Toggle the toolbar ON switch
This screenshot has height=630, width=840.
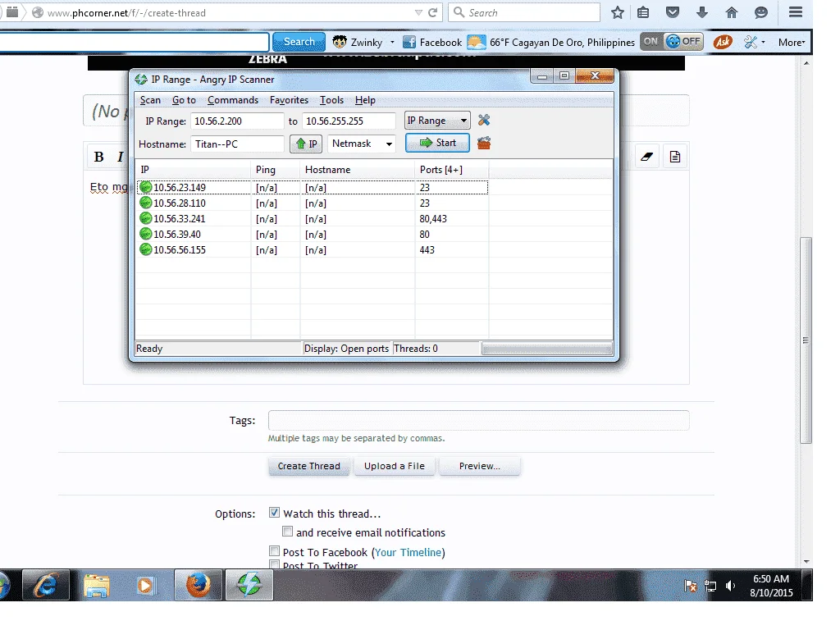(651, 42)
